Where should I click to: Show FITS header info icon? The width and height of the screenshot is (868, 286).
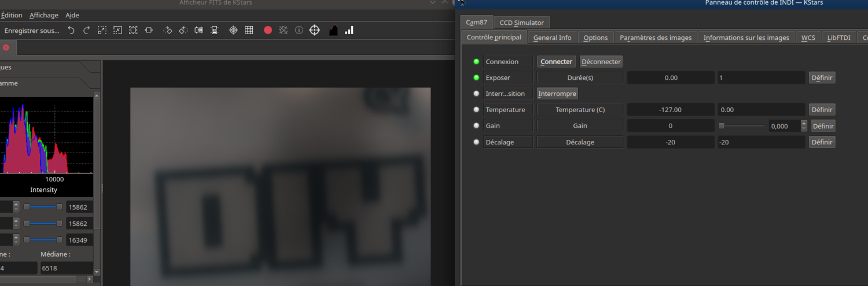(x=299, y=30)
